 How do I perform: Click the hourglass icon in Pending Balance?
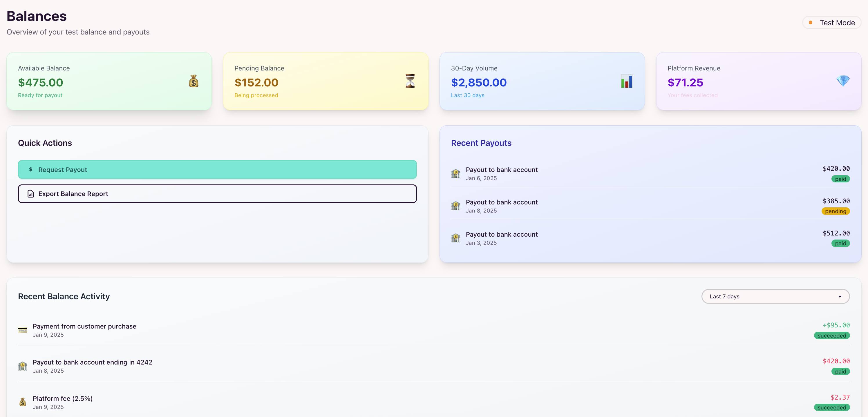pyautogui.click(x=410, y=81)
